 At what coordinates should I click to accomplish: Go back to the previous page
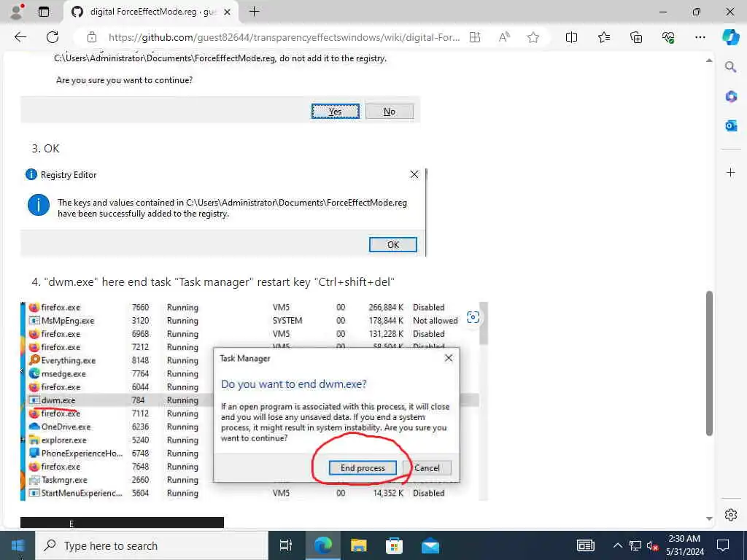click(x=20, y=37)
